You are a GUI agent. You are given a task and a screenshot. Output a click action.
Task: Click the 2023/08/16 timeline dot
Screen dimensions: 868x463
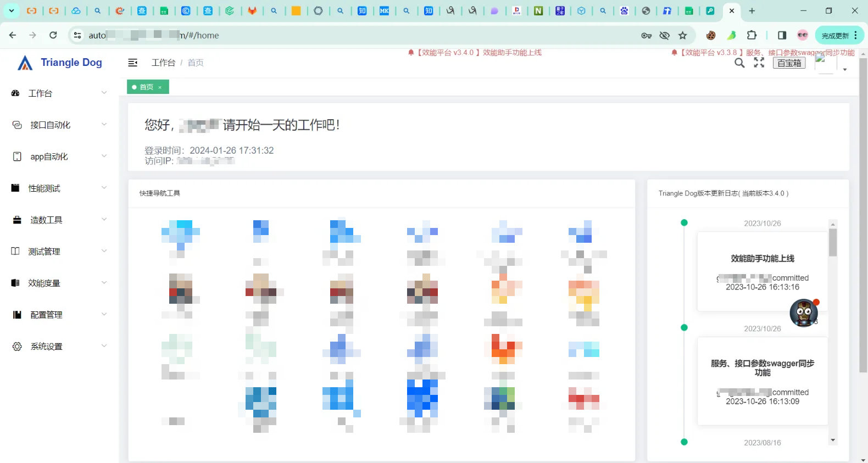point(684,442)
